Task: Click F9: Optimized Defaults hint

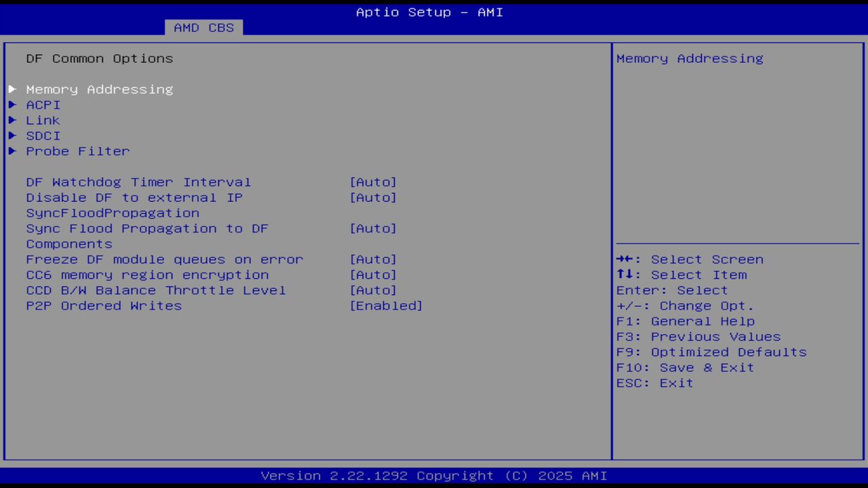Action: 711,353
